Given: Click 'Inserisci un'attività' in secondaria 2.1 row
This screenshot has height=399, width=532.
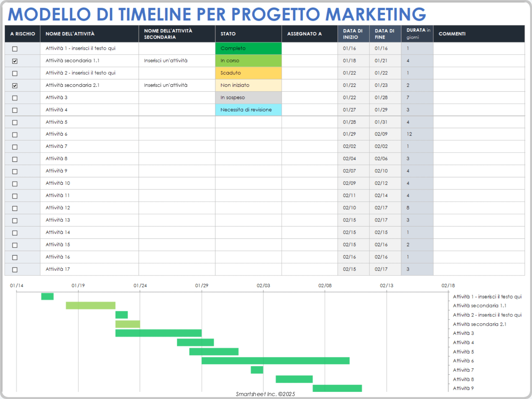Looking at the screenshot, I should point(177,85).
